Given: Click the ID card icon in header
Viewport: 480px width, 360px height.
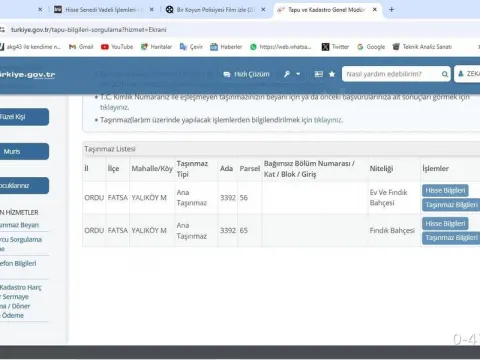Looking at the screenshot, I should coord(319,74).
